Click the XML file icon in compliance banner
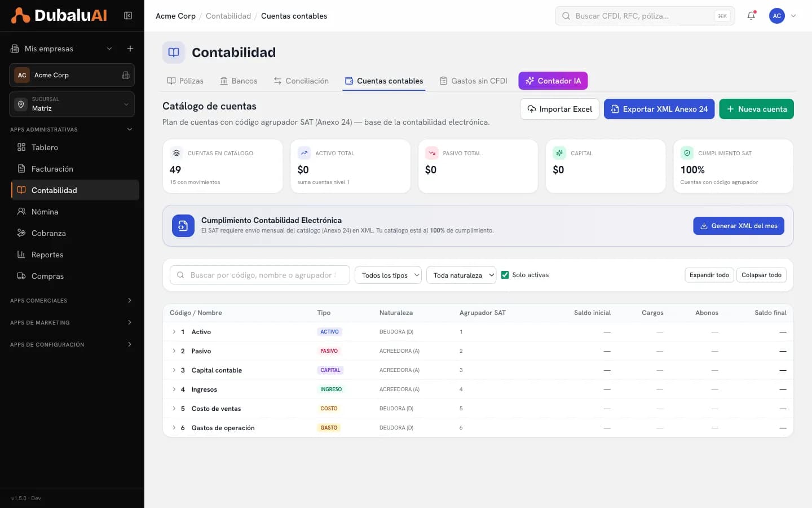The height and width of the screenshot is (508, 812). click(183, 226)
